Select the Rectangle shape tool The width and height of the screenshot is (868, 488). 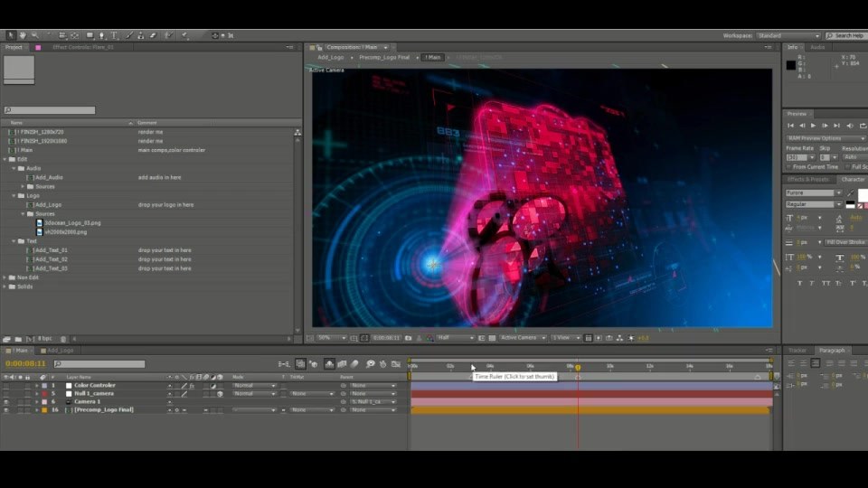(90, 35)
